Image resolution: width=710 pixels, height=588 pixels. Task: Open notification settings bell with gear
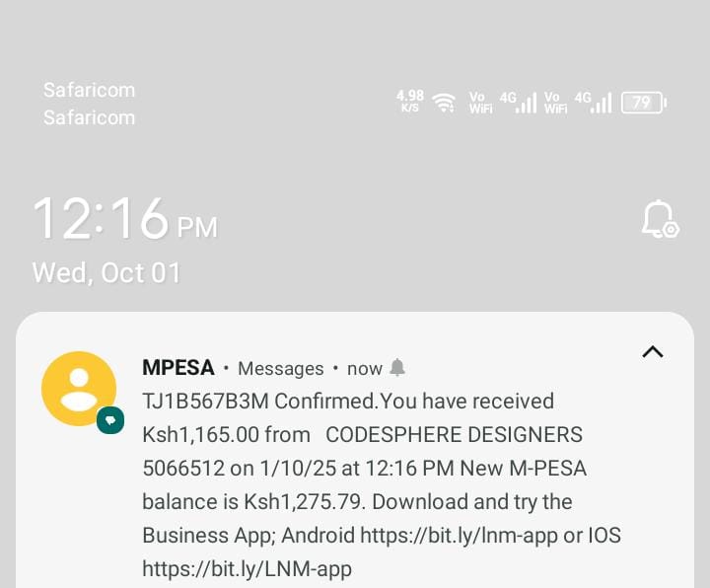coord(659,219)
